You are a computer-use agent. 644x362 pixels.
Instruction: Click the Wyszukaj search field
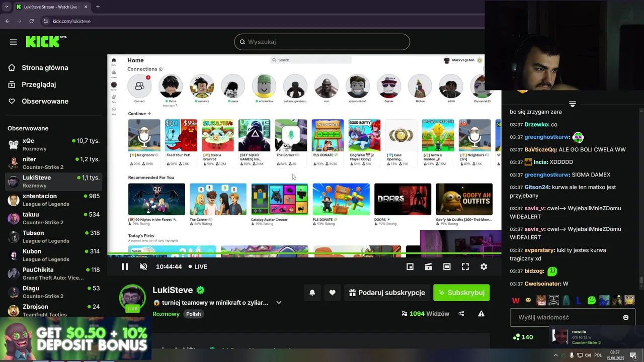[322, 42]
